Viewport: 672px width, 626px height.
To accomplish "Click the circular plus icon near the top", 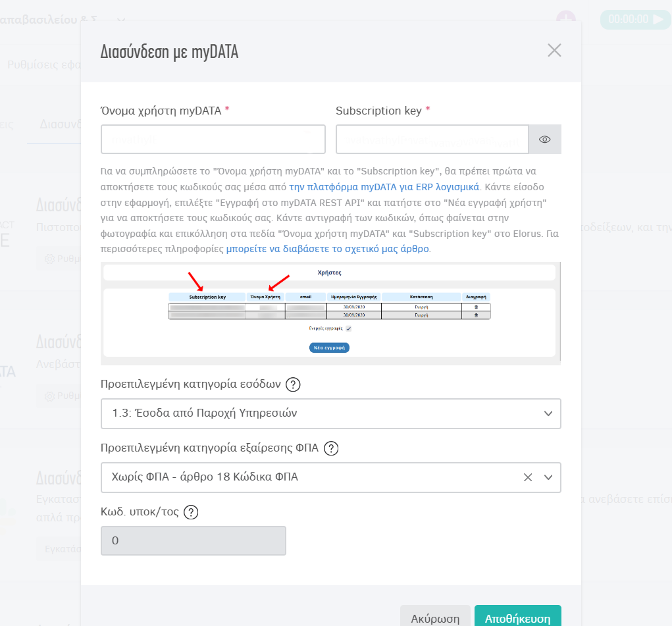I will [x=565, y=19].
